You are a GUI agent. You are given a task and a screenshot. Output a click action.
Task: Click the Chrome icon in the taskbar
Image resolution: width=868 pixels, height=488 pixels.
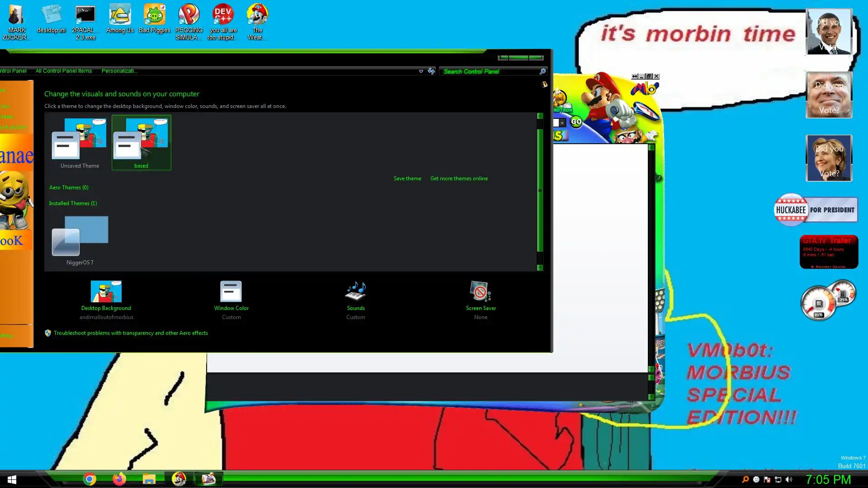[x=90, y=479]
